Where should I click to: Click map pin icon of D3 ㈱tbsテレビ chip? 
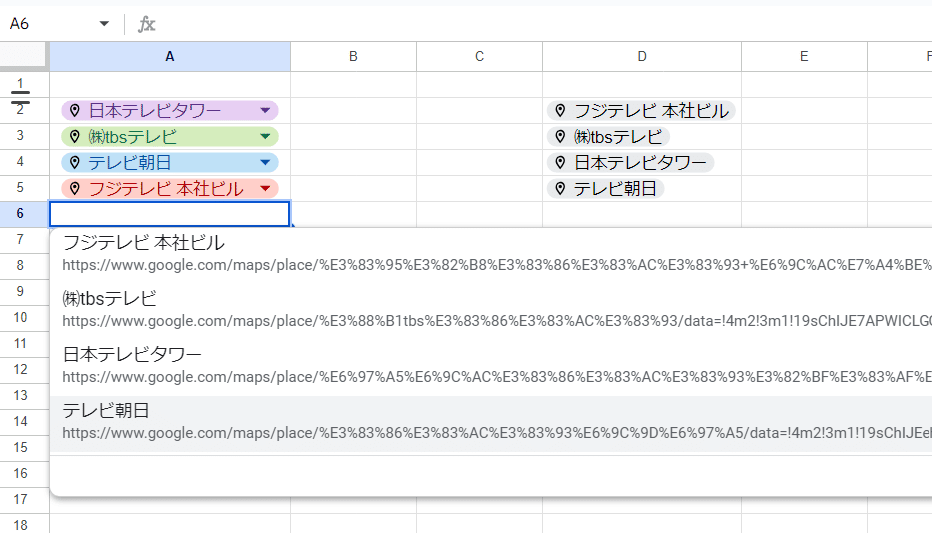point(560,137)
